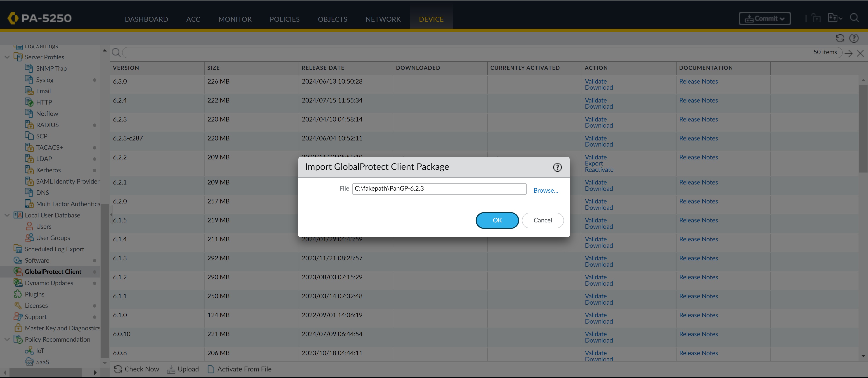The width and height of the screenshot is (868, 378).
Task: Switch to the NETWORK tab
Action: click(383, 19)
